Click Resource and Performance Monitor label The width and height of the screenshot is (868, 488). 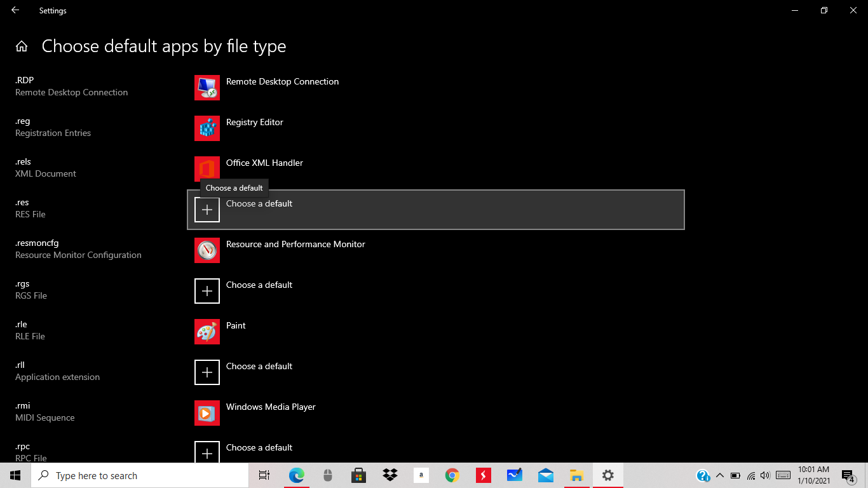[x=295, y=244]
